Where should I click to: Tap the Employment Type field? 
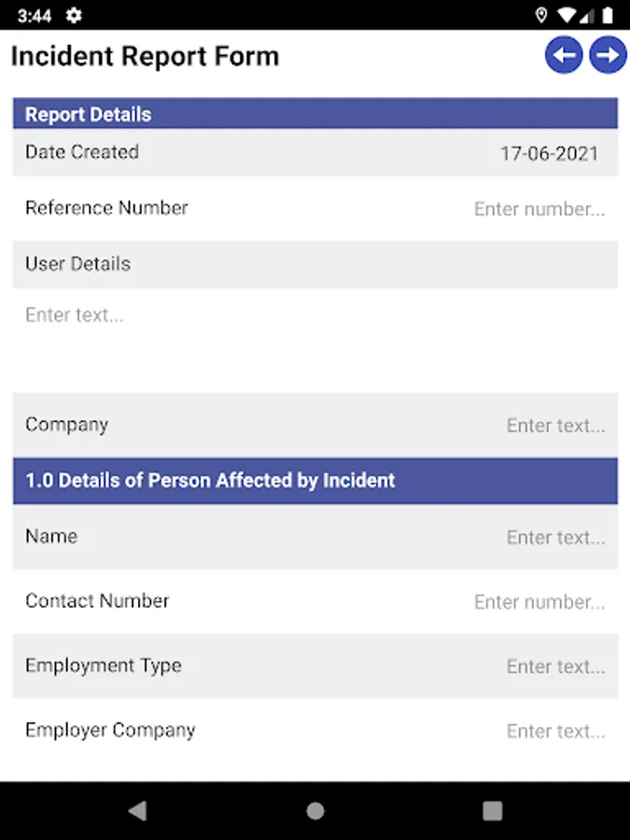click(x=555, y=666)
